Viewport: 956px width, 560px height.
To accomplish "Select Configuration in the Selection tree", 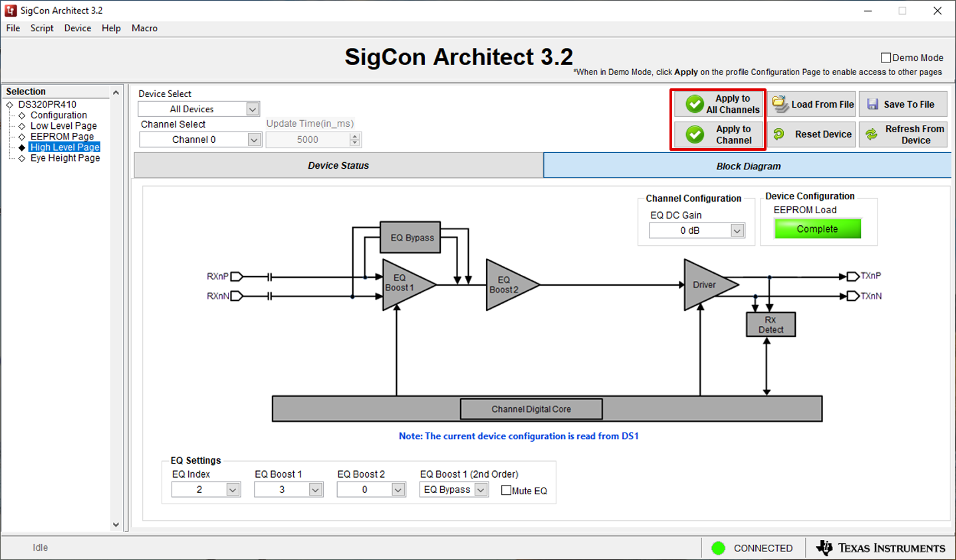I will click(59, 115).
